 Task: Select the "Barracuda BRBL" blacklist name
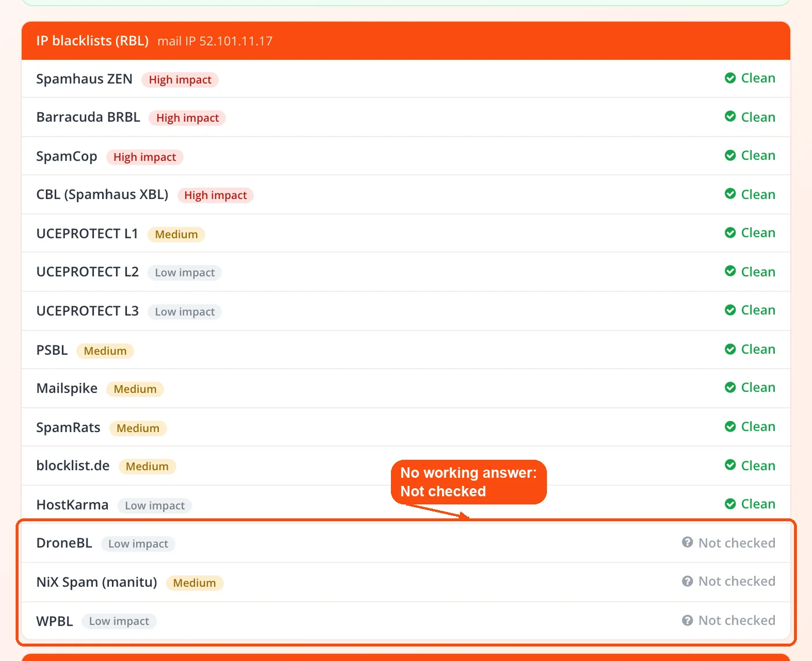pos(88,117)
